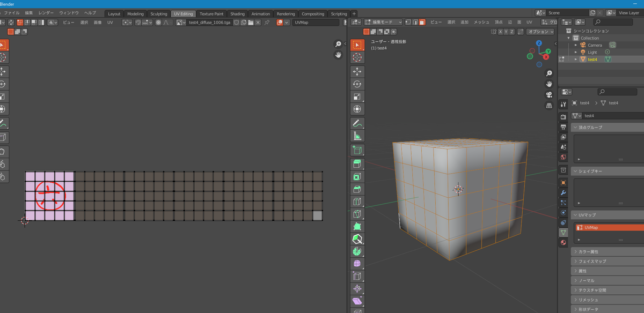Collapse the shape keys panel
644x313 pixels.
[576, 171]
